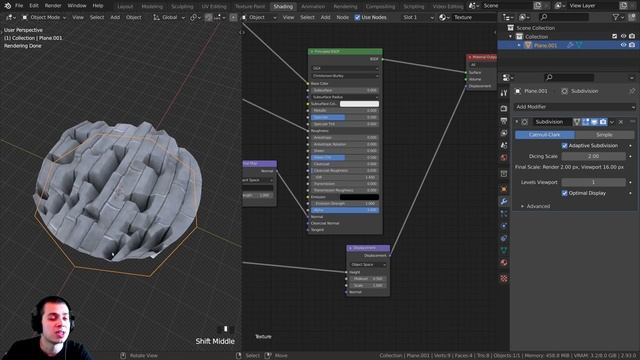Image resolution: width=640 pixels, height=360 pixels.
Task: Open the Render properties tab
Action: [x=504, y=108]
